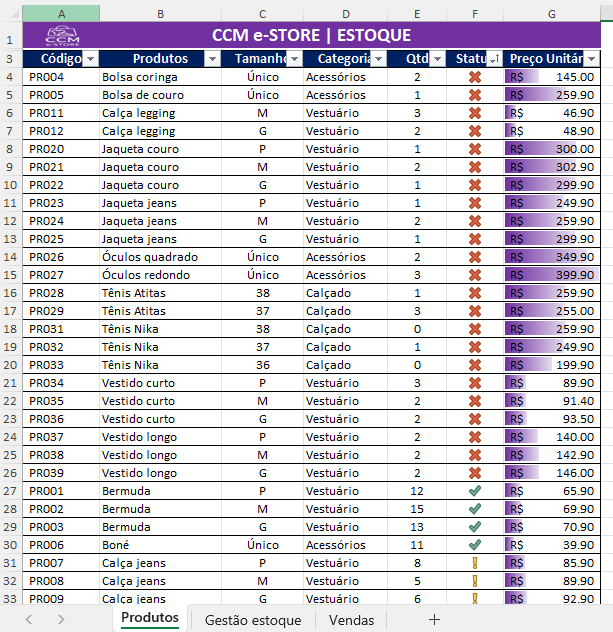Click the CCM e-STORE logo
The width and height of the screenshot is (613, 632).
pos(62,35)
